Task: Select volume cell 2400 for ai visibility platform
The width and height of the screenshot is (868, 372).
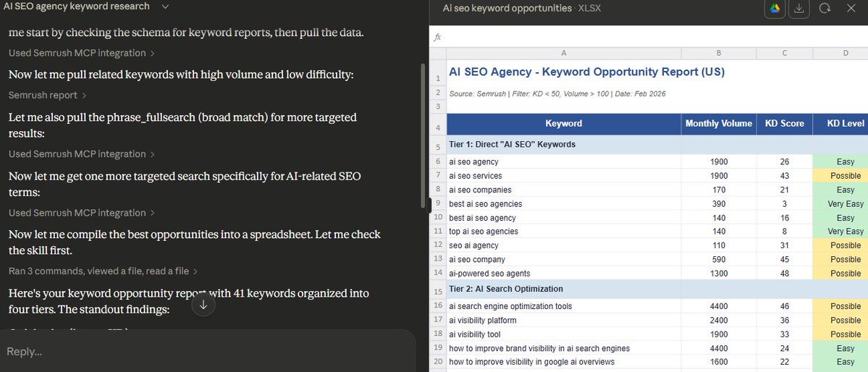Action: pyautogui.click(x=719, y=320)
